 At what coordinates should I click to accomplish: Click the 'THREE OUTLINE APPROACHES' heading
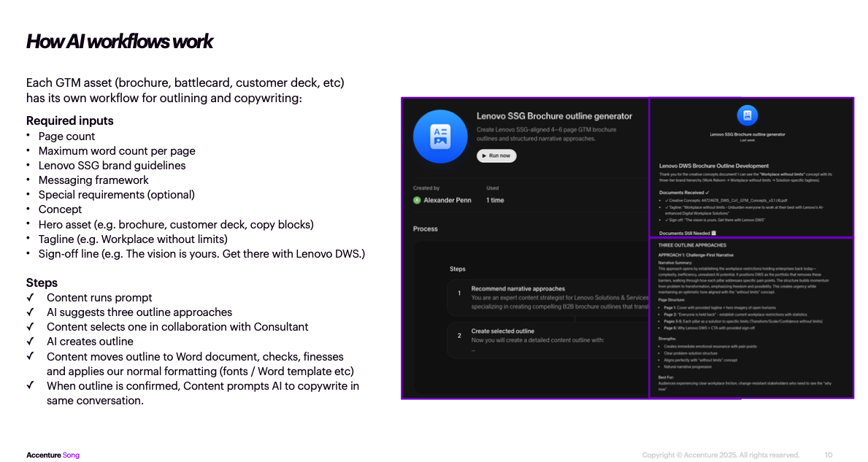point(692,245)
